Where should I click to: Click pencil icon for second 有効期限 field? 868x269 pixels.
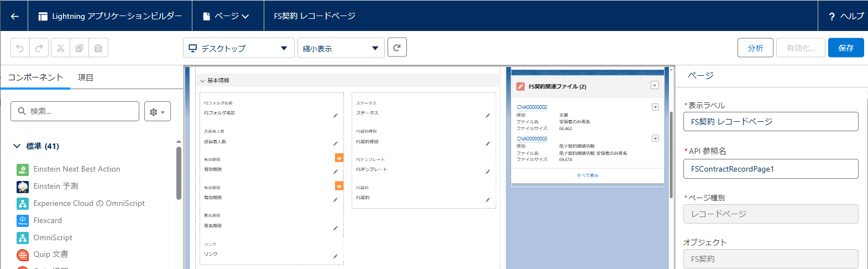pos(335,200)
